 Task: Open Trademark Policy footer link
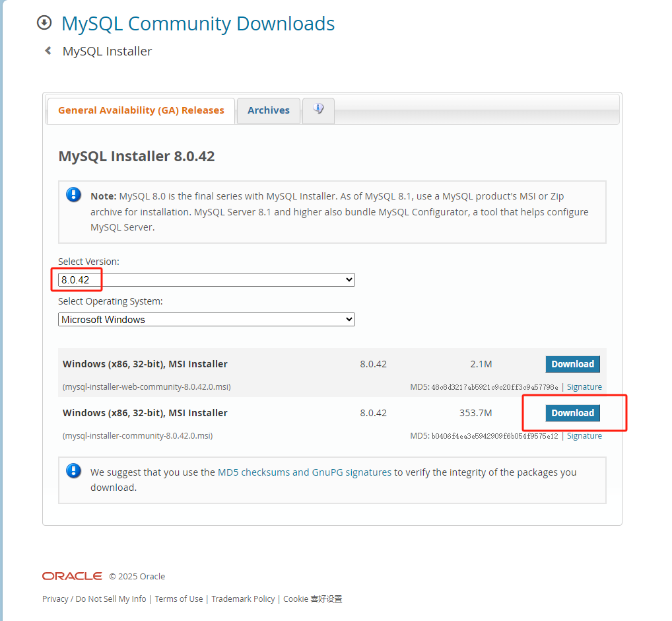click(x=243, y=599)
